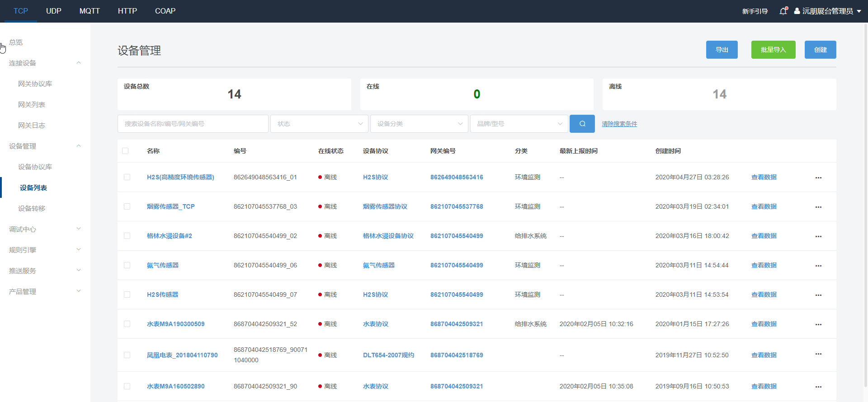Select the checkbox for 烟雾传感器_TCP device
The height and width of the screenshot is (402, 868).
click(x=127, y=206)
